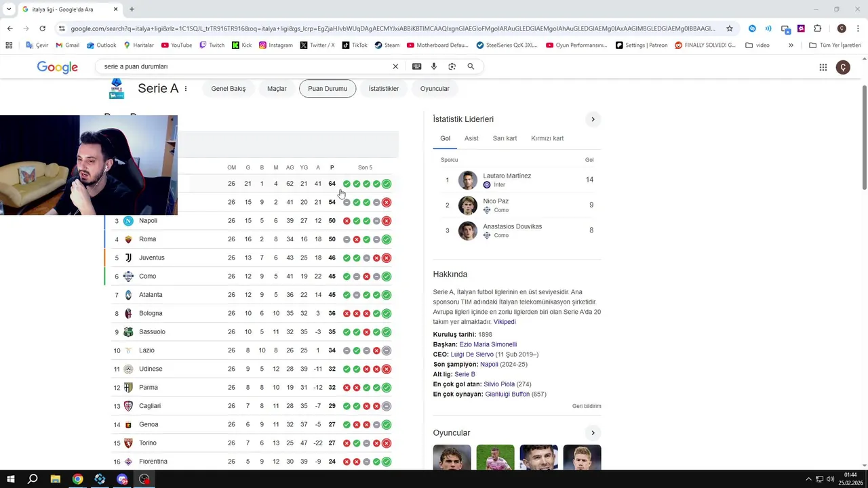Open the on-screen keyboard input tool
This screenshot has height=488, width=868.
click(416, 66)
